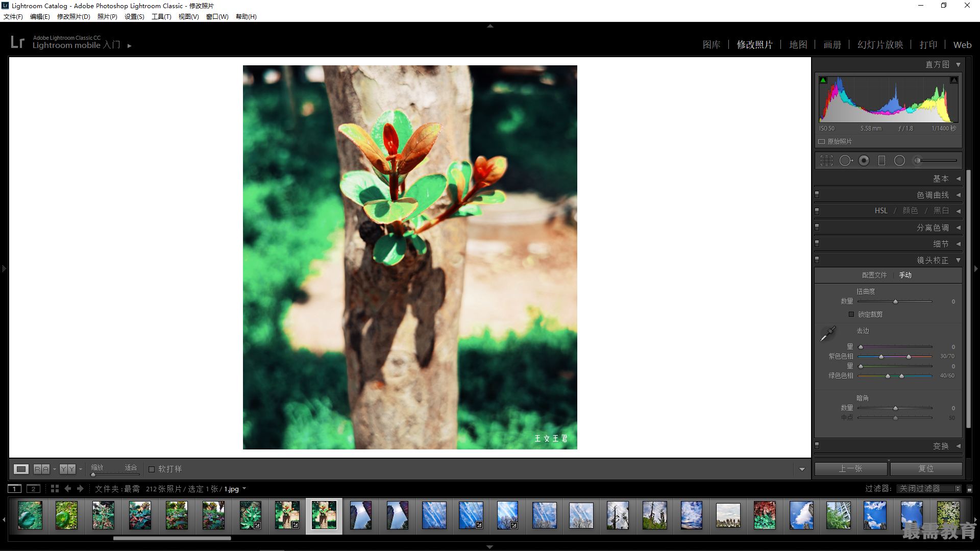The image size is (980, 551).
Task: Select the Graduated Filter tool
Action: (x=881, y=161)
